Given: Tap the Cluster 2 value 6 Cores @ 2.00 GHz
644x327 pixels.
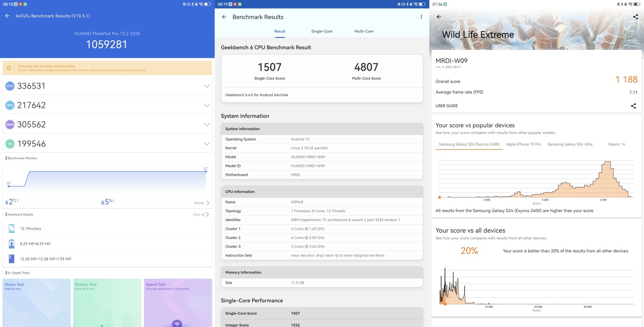Looking at the screenshot, I should tap(307, 238).
